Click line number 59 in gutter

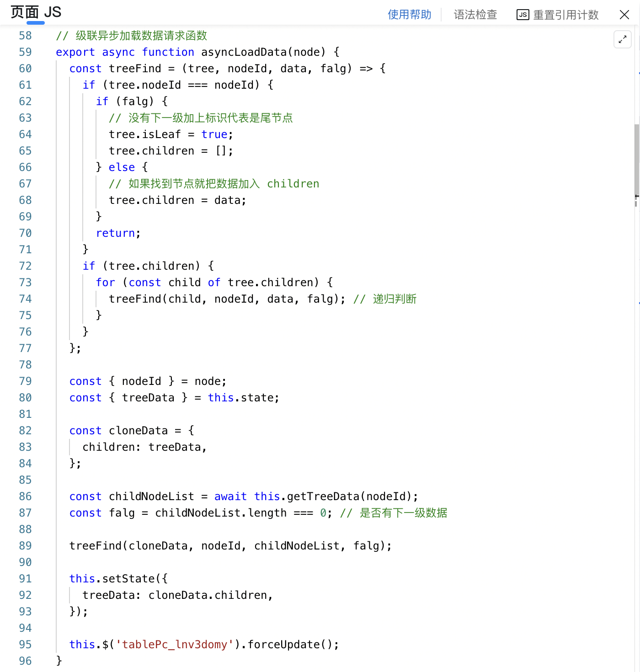pos(25,52)
